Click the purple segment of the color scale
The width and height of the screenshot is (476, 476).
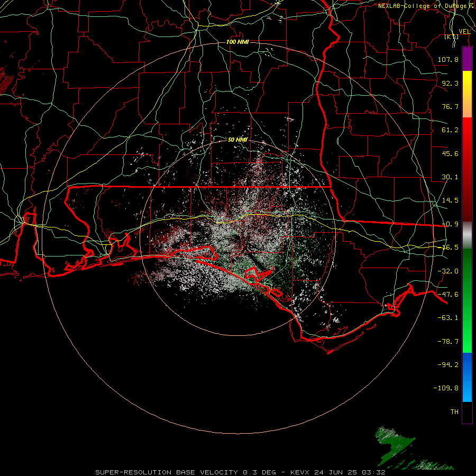pos(467,59)
